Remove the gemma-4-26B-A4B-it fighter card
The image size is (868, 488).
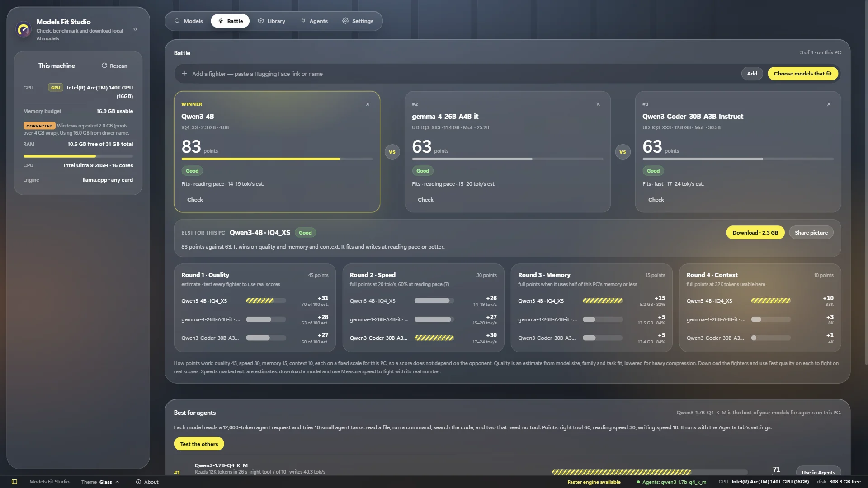point(598,104)
